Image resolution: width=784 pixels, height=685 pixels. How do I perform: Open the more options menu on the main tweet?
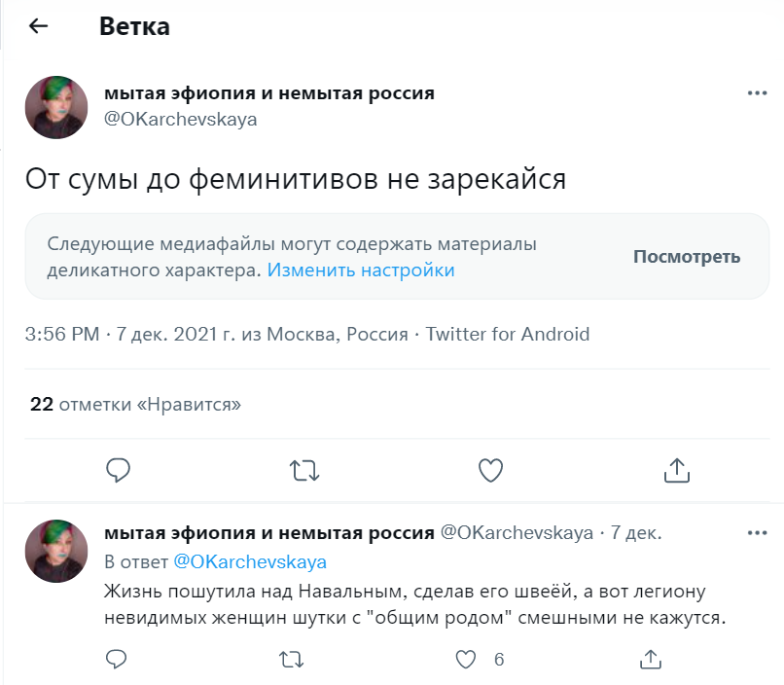tap(756, 91)
